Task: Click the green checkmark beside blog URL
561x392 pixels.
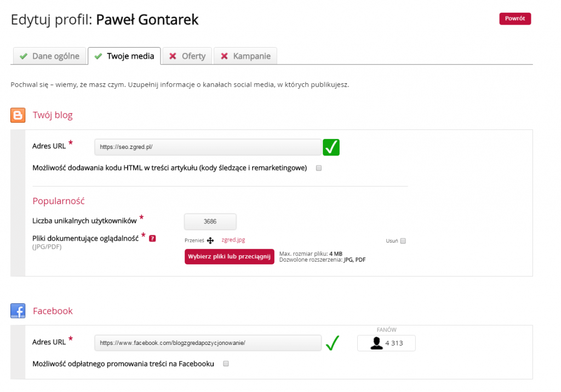Action: pos(331,147)
